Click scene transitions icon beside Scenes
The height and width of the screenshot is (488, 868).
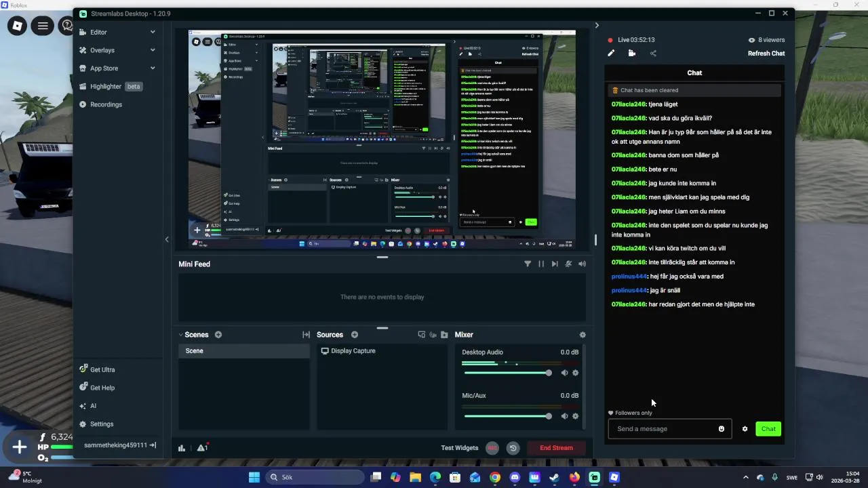pos(306,335)
